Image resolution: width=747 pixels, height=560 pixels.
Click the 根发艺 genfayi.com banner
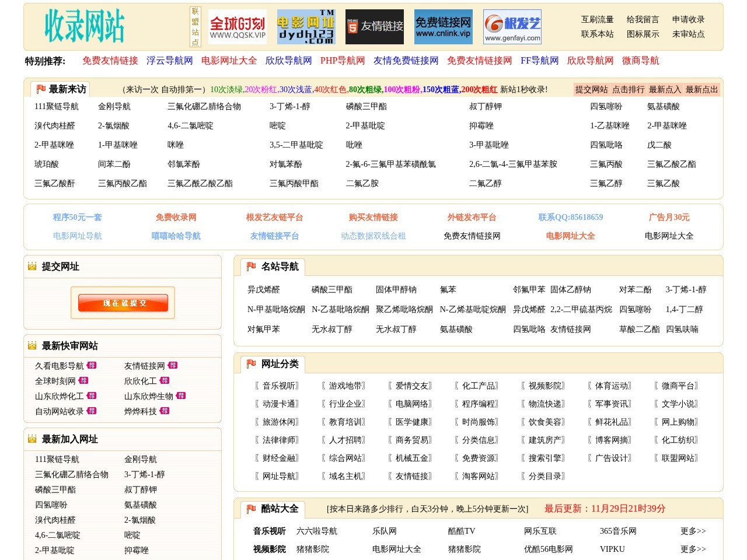pos(512,27)
